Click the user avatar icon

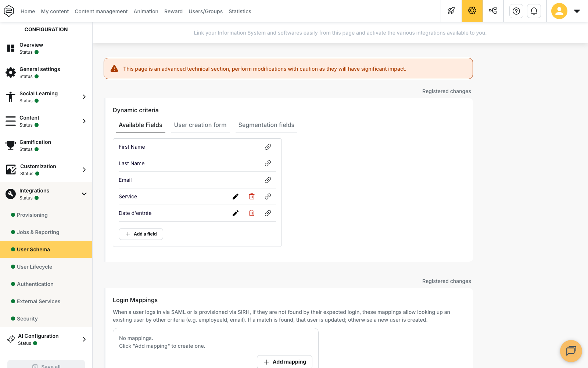[559, 11]
